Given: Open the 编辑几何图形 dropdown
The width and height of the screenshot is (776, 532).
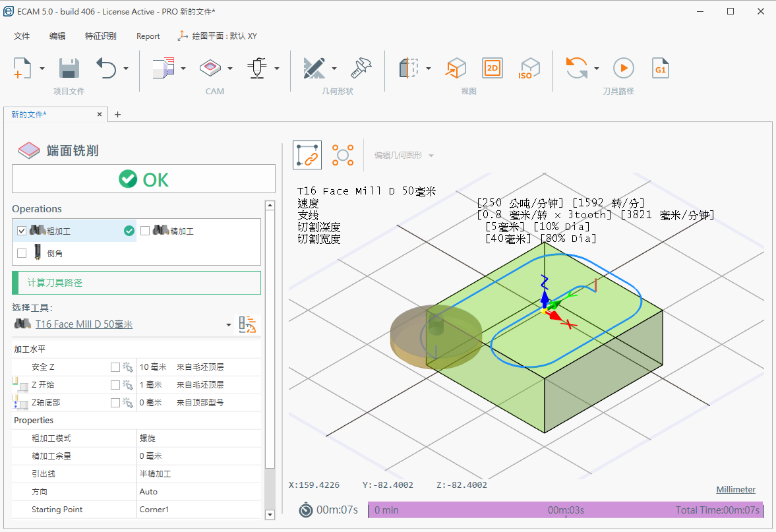Looking at the screenshot, I should [x=403, y=156].
